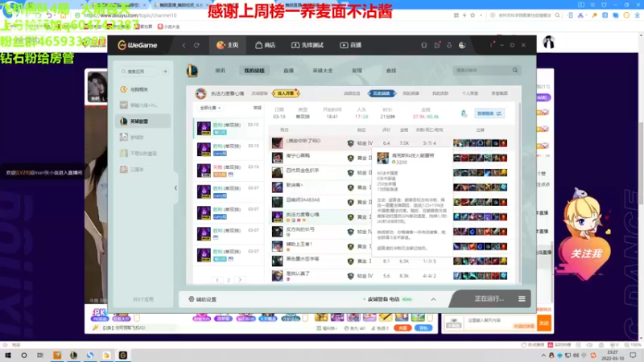Open WeGame home tab 主页
The image size is (644, 362).
point(228,45)
